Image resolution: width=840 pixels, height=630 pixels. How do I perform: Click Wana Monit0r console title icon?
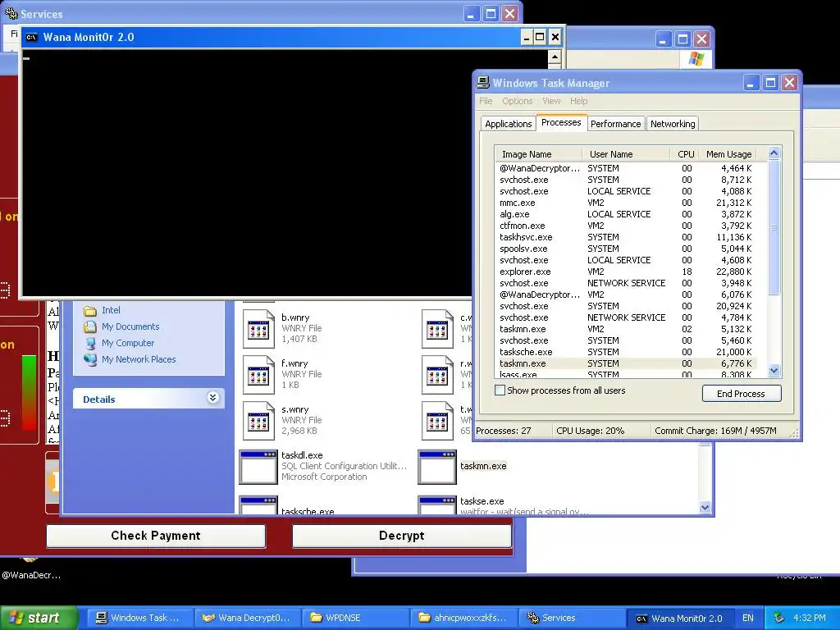click(32, 37)
